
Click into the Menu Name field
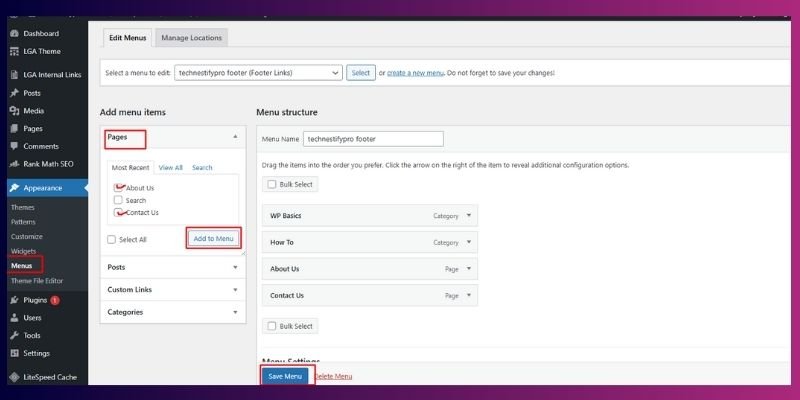pos(373,139)
